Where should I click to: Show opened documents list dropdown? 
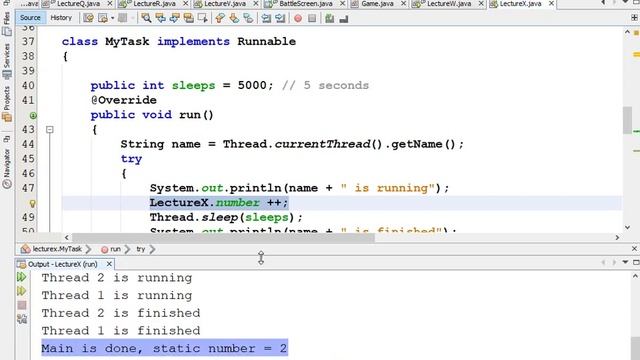(625, 3)
